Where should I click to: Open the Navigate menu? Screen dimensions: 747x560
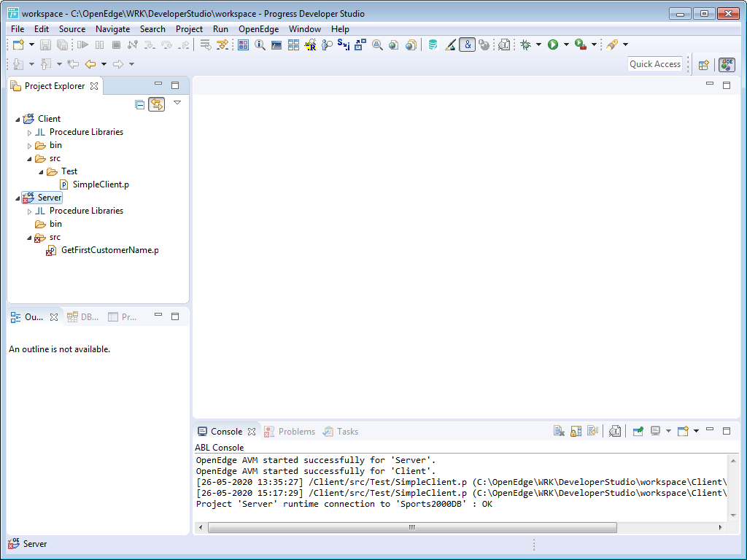(112, 29)
